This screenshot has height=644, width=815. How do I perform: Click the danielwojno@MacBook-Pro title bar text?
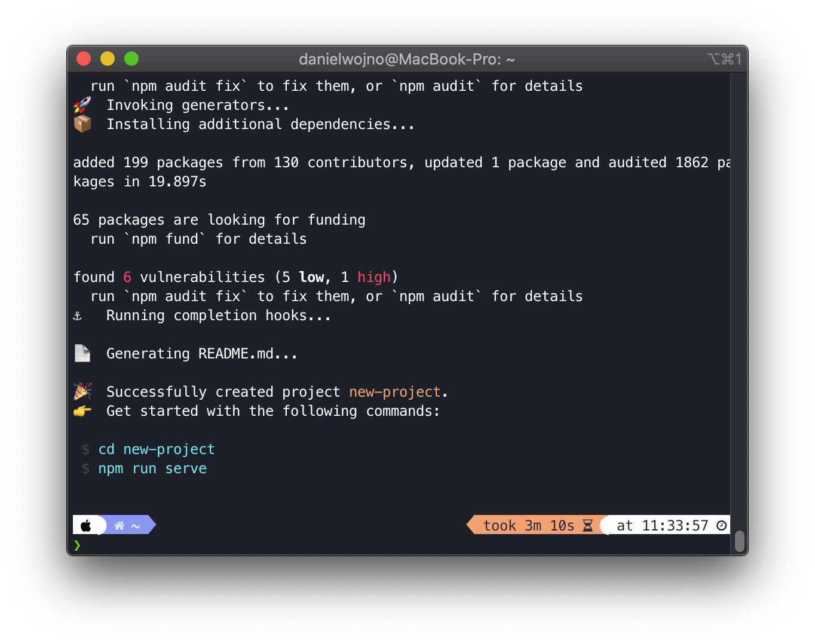tap(407, 59)
